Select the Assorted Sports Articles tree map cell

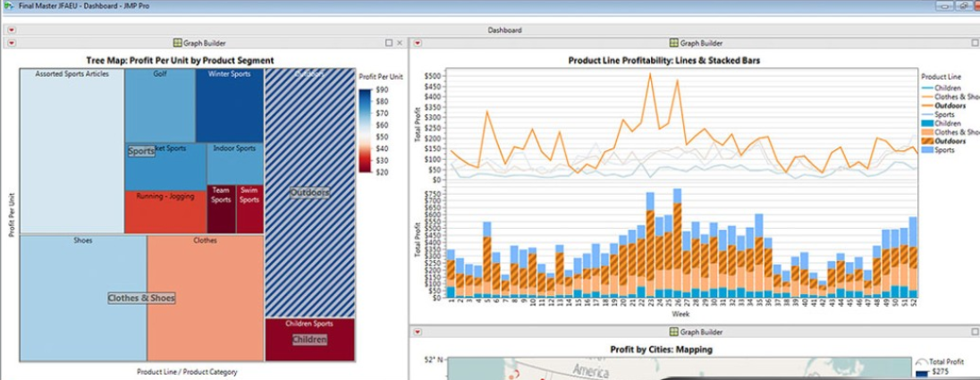click(72, 151)
